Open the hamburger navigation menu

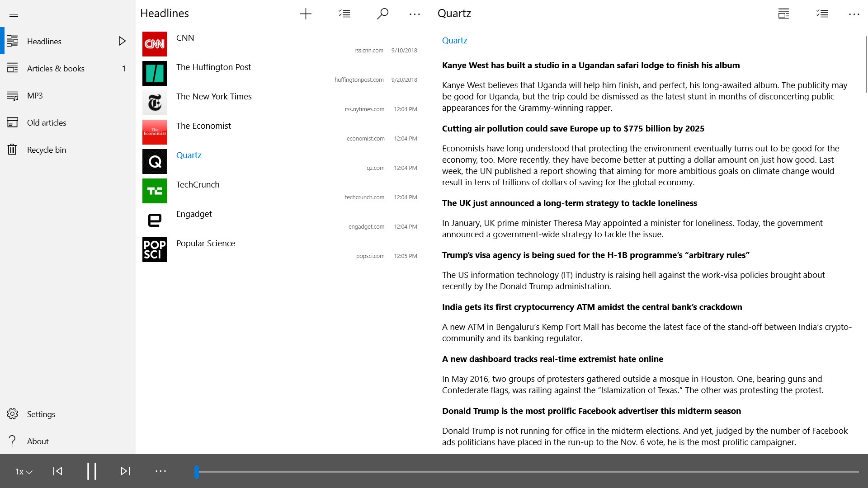coord(14,14)
